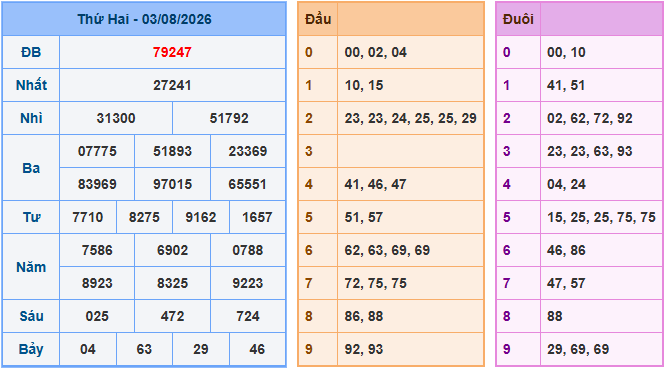This screenshot has width=666, height=370.
Task: Click Đuôi values 15, 25, 25, 75, 75
Action: [601, 217]
